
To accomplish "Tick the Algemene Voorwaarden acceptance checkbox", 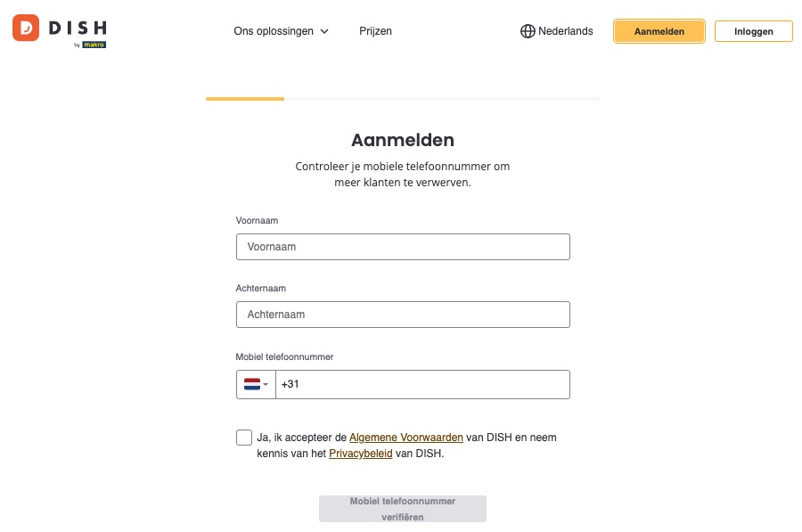I will tap(244, 438).
